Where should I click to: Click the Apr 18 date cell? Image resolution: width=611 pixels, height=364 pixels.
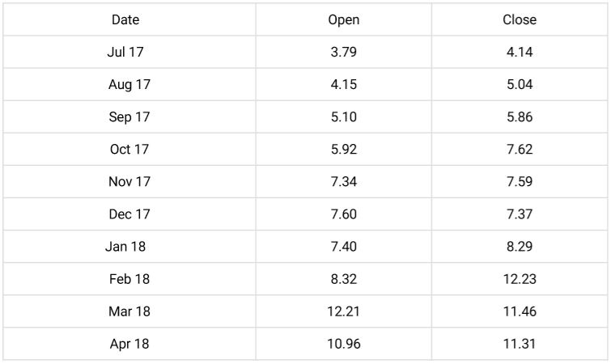tap(129, 344)
